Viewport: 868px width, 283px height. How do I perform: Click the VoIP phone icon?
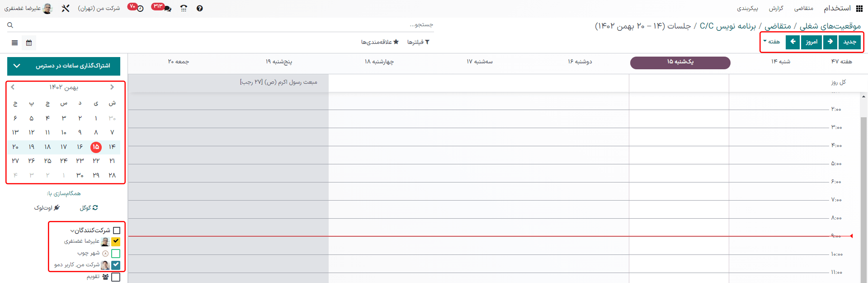point(184,8)
